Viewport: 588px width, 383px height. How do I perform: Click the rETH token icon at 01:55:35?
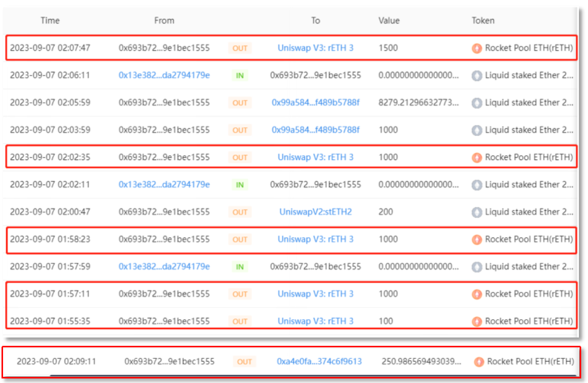coord(477,321)
